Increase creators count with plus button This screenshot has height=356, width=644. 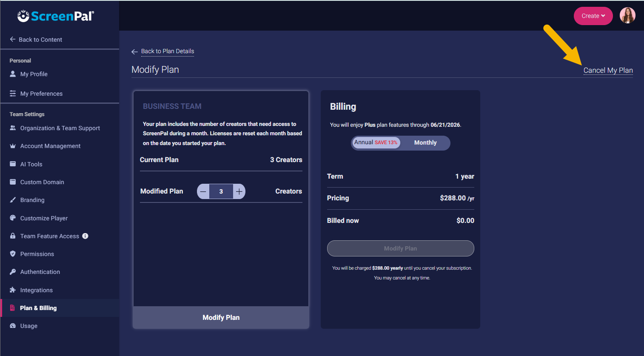[239, 191]
